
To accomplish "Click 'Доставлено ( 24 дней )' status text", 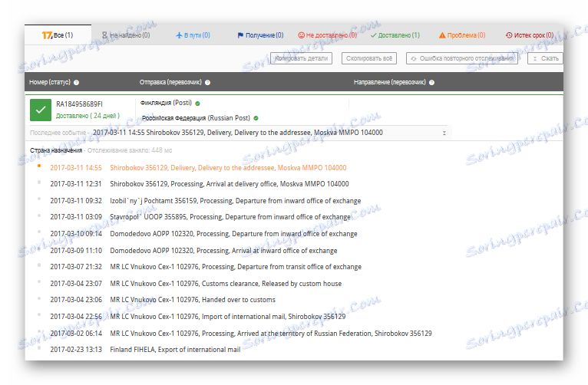I will click(x=88, y=116).
